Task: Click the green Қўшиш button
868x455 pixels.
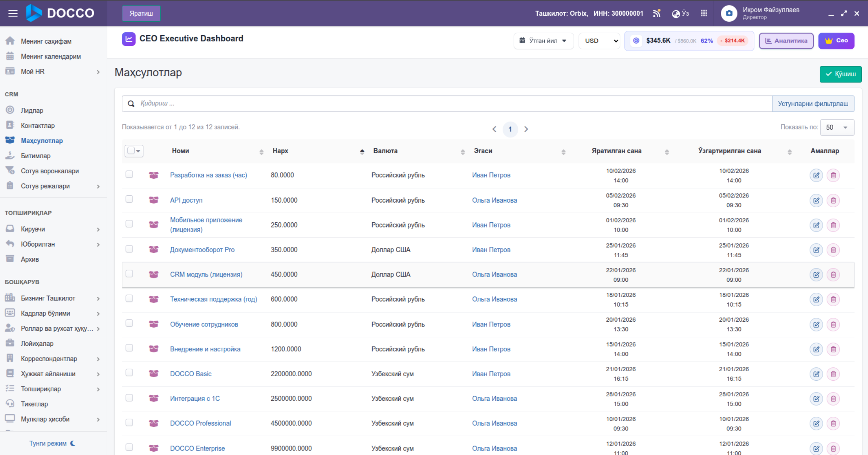Action: [841, 74]
